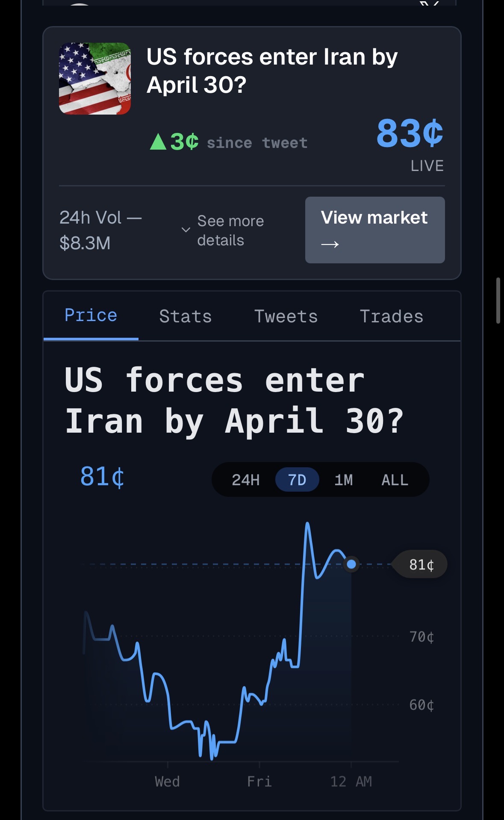
Task: Click the View market button
Action: 374,230
